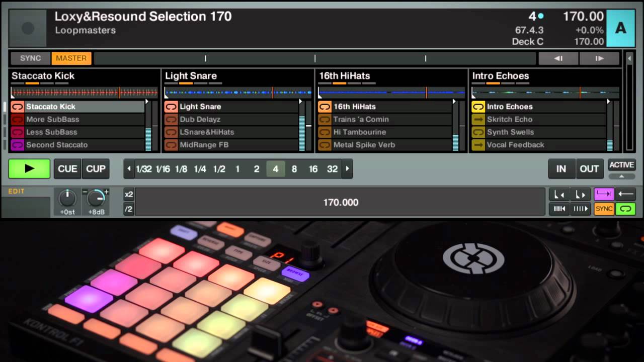The image size is (644, 362).
Task: Expand the Staccato Kick slot controls triangle
Action: tap(147, 102)
